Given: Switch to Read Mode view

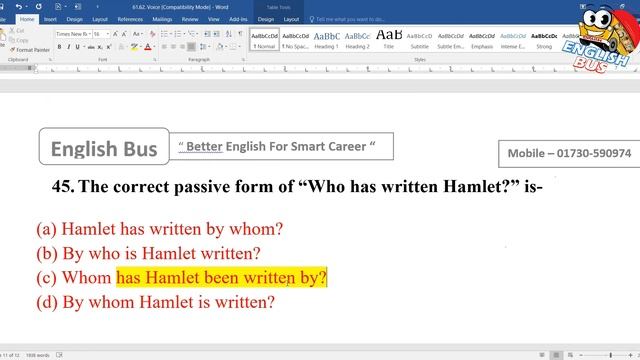Looking at the screenshot, I should pyautogui.click(x=542, y=355).
